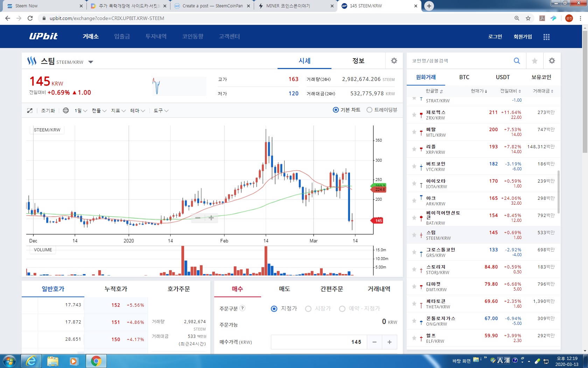Click the coin search magnifier icon
The width and height of the screenshot is (588, 368).
pos(517,61)
